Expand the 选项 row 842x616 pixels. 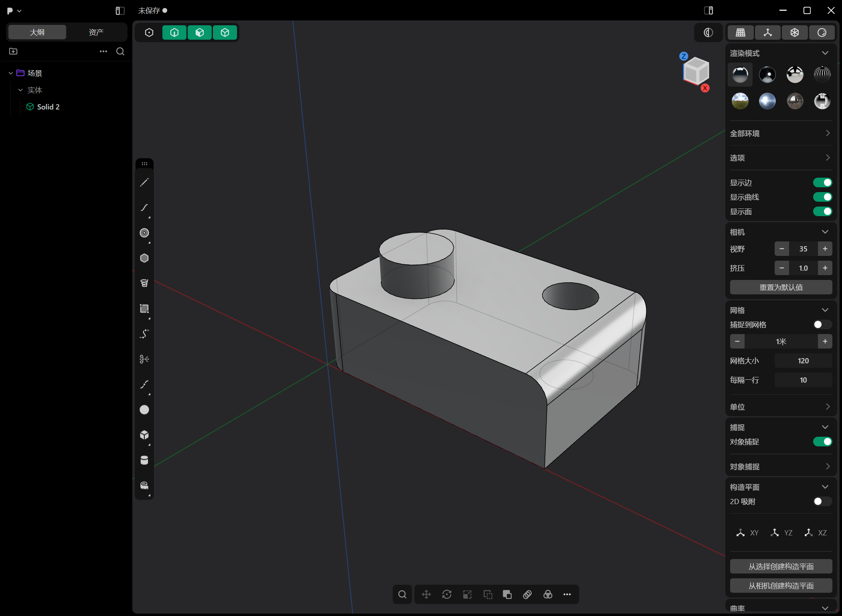780,158
